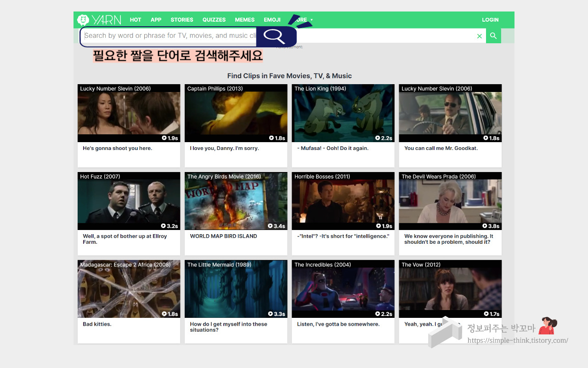Select caption "Well, a spot of bother up at Ellroy Farm."

(125, 239)
